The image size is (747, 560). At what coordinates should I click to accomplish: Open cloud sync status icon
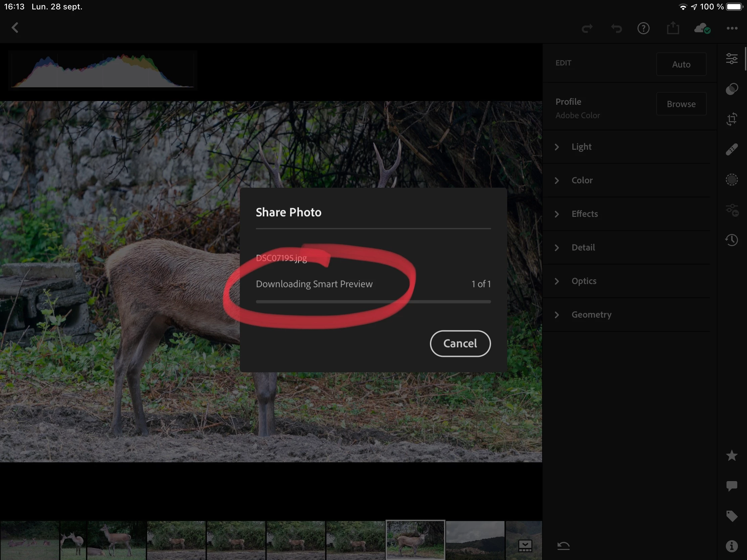point(702,28)
